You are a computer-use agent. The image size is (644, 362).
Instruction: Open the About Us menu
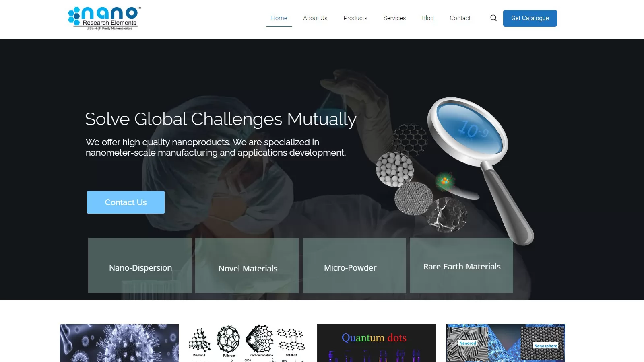click(315, 18)
